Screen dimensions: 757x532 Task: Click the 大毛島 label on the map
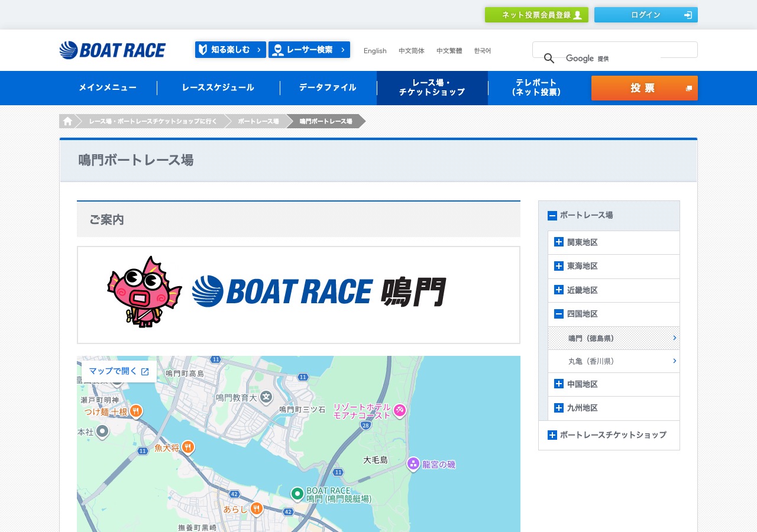pyautogui.click(x=376, y=459)
